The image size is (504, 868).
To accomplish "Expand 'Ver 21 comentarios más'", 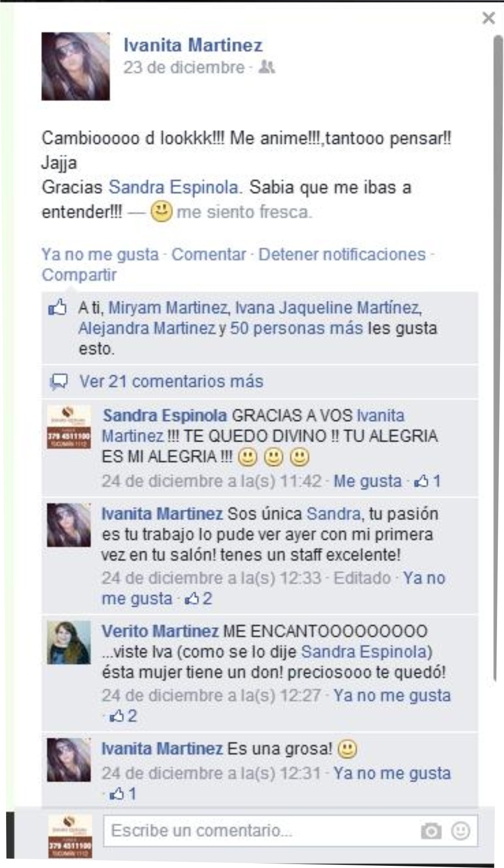I will coord(171,382).
